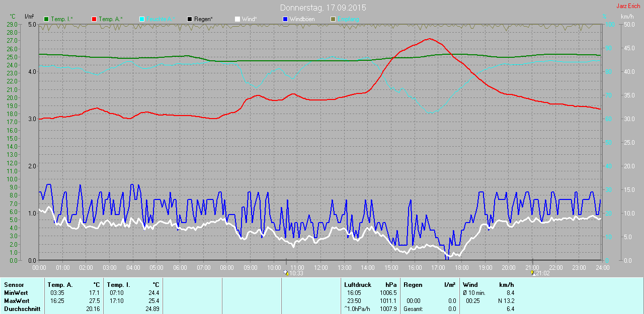The height and width of the screenshot is (314, 644).
Task: Click the white Wind legend square
Action: click(x=237, y=19)
